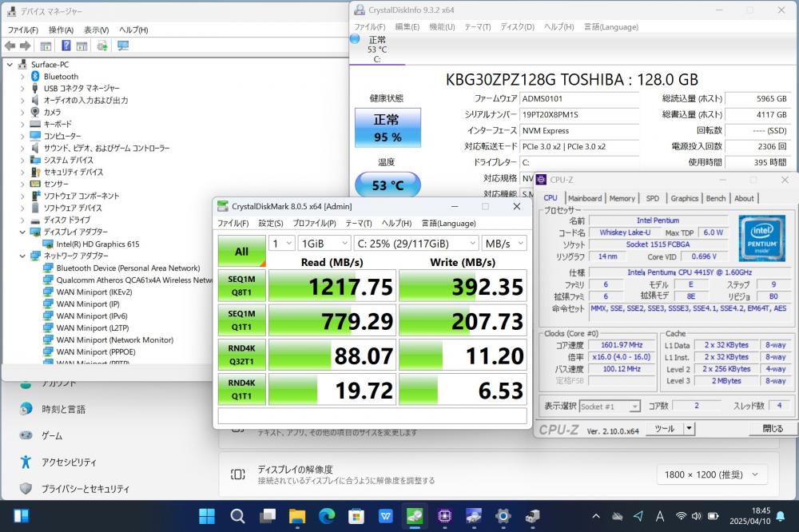This screenshot has width=799, height=532.
Task: Open the 1GiB test size dropdown
Action: [x=324, y=244]
